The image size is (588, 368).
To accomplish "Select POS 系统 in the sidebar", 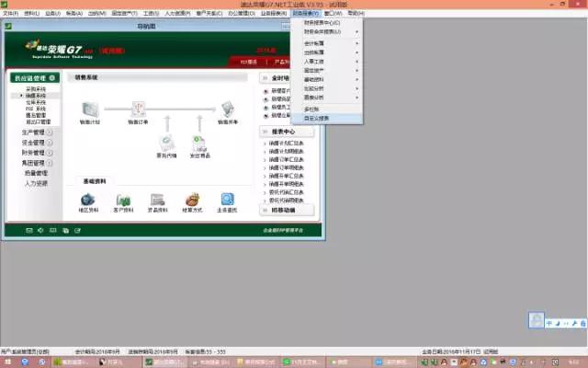I will point(36,109).
